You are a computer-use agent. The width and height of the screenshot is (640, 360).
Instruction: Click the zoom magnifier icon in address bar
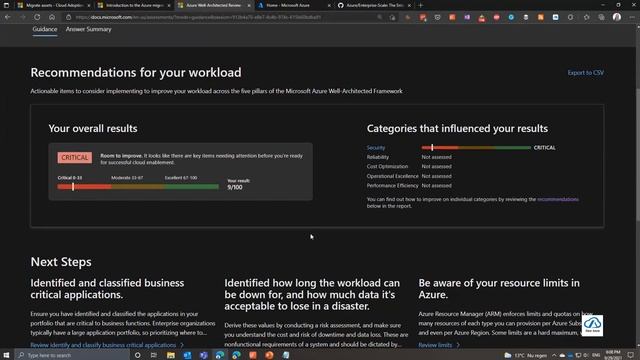coord(380,17)
